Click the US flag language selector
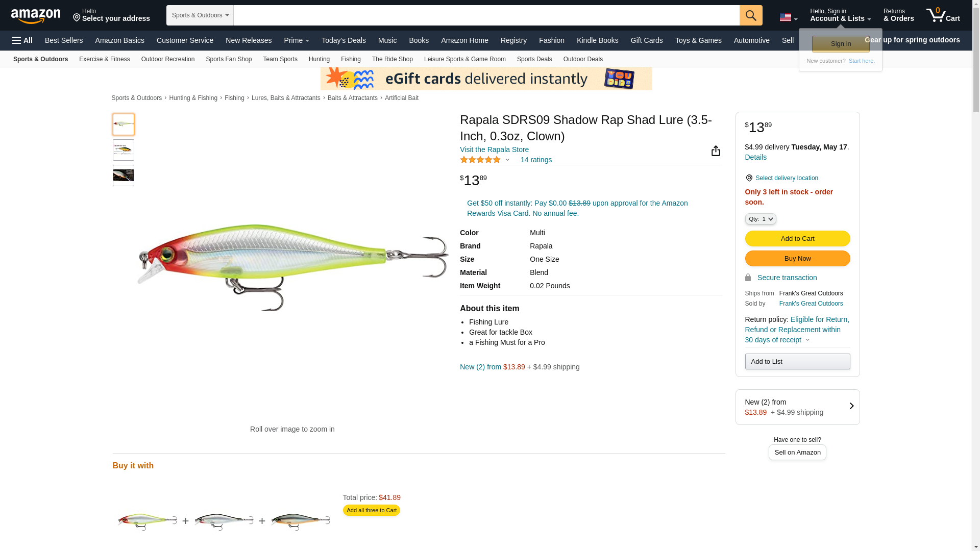Screen dimensions: 980x551 (x=788, y=18)
